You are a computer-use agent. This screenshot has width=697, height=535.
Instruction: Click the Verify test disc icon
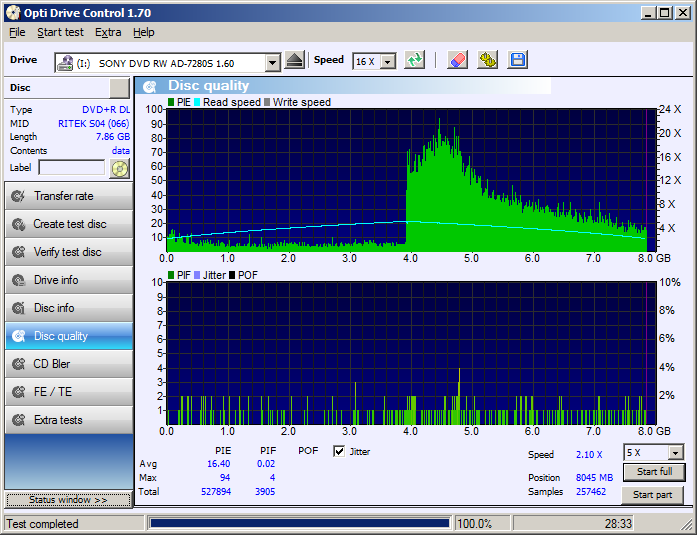(x=18, y=252)
